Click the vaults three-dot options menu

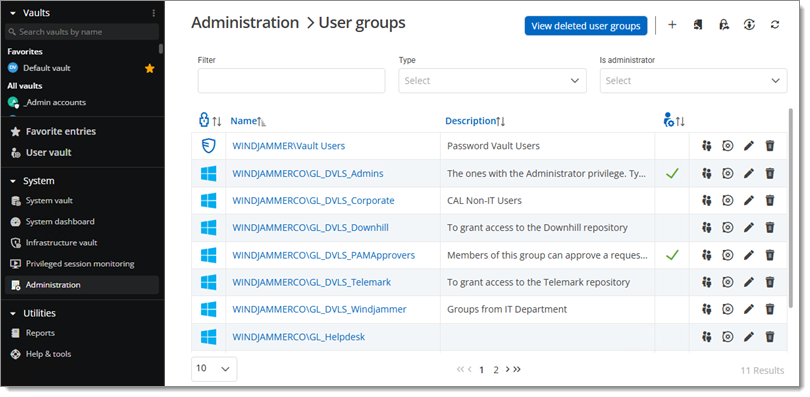tap(153, 13)
